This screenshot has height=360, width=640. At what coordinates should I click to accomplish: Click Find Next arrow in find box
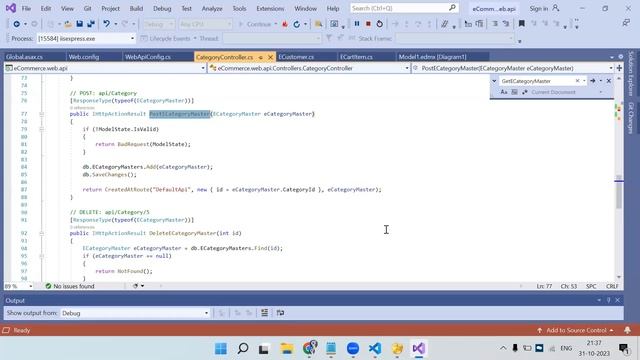click(x=593, y=81)
